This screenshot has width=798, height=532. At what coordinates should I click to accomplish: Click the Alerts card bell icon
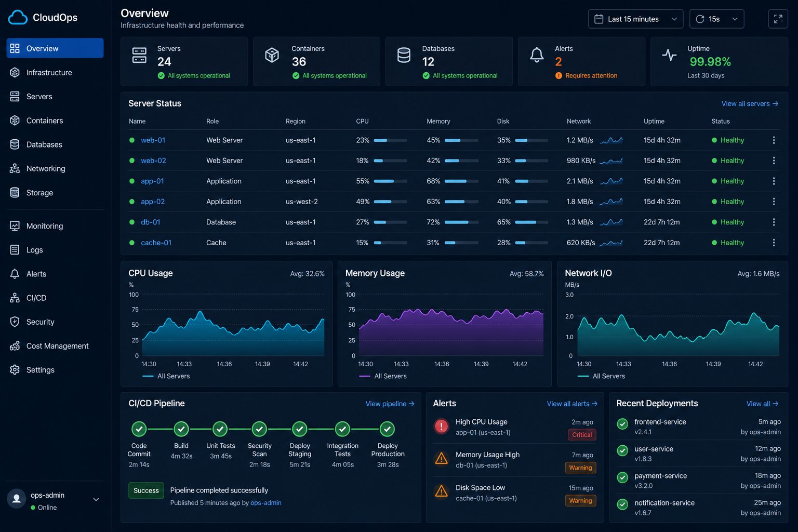[x=537, y=55]
